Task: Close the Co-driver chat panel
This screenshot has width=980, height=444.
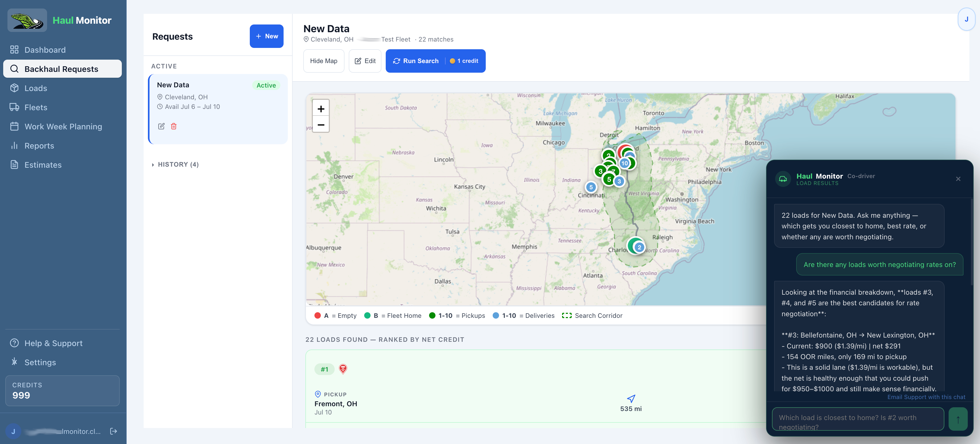Action: 958,179
